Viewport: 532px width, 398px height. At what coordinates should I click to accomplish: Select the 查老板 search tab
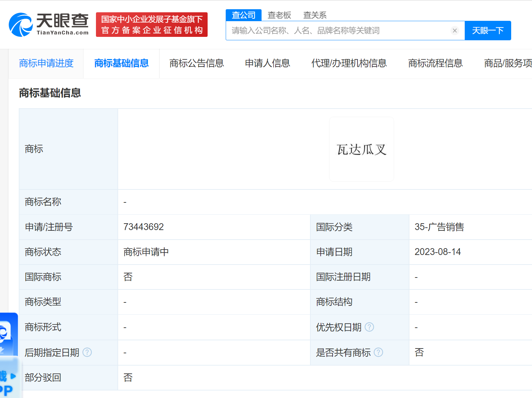pyautogui.click(x=279, y=15)
